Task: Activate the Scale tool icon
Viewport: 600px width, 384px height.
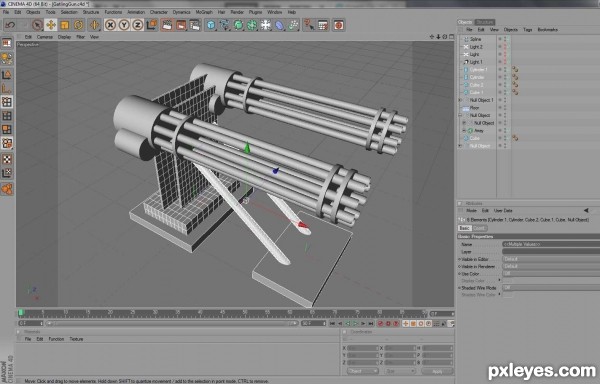Action: click(x=65, y=25)
